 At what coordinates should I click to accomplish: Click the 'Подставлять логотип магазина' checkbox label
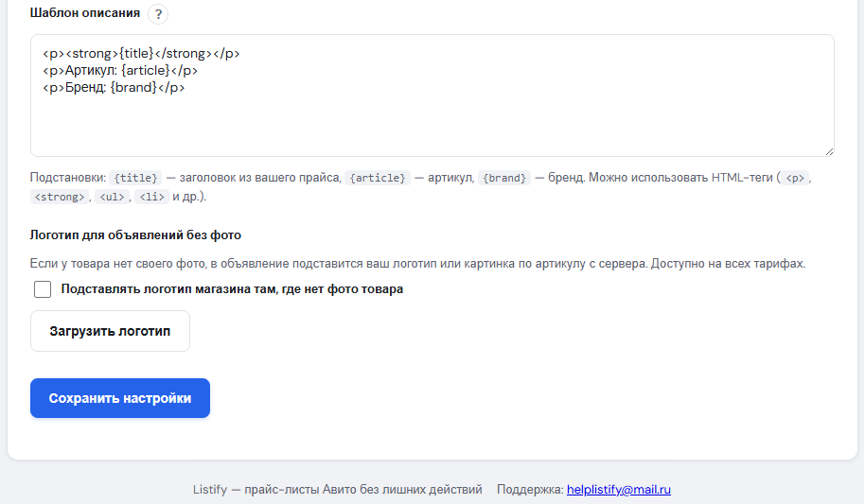click(x=232, y=289)
